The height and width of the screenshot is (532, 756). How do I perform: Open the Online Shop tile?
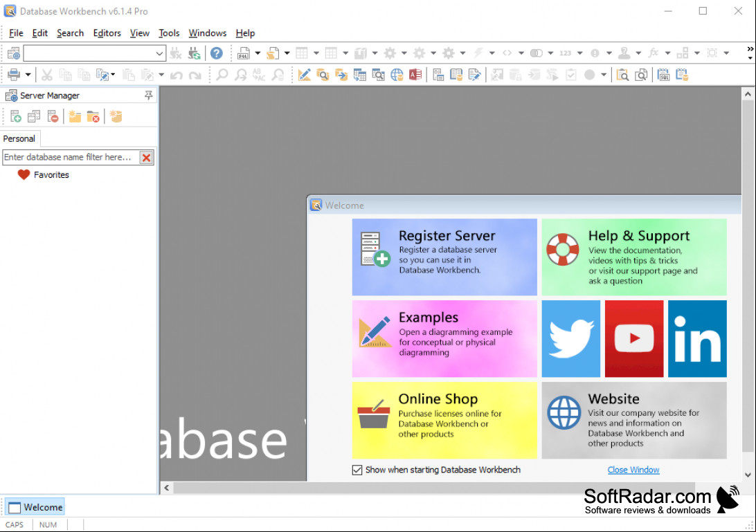click(444, 420)
